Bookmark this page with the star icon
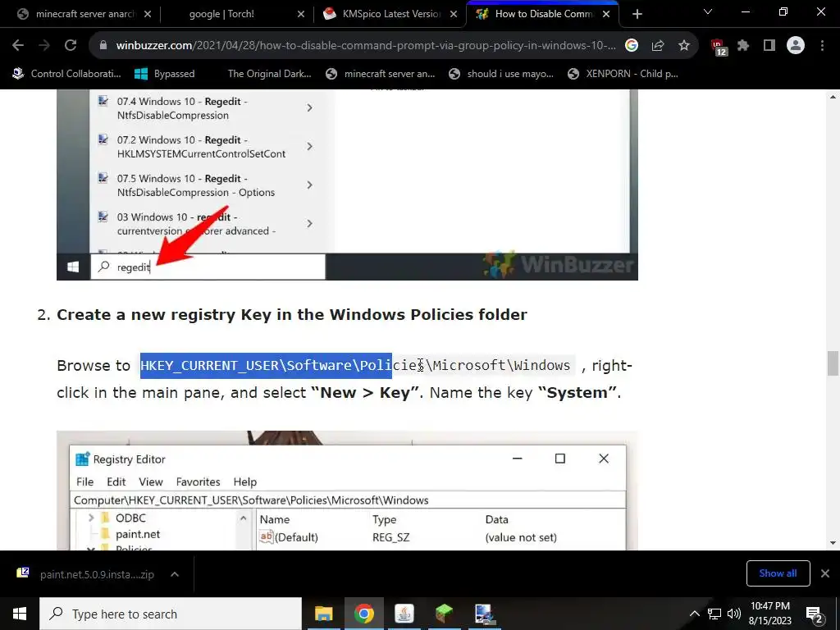This screenshot has width=840, height=630. 683,46
